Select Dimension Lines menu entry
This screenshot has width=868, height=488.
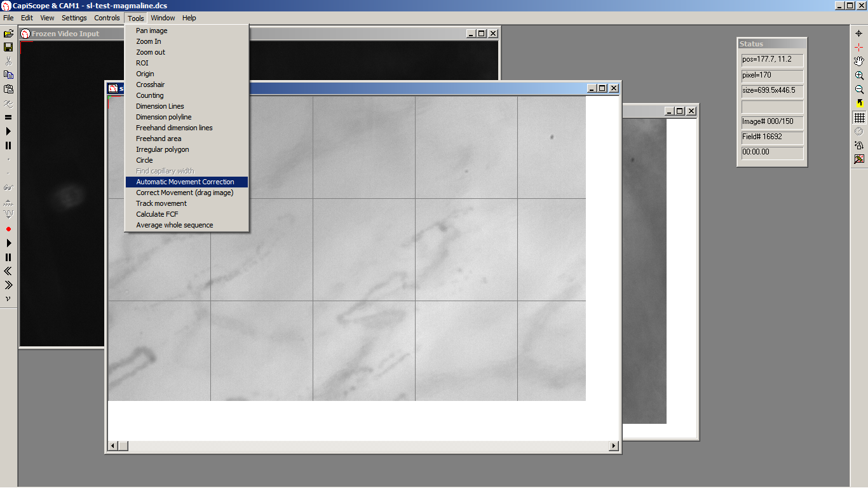(186, 106)
